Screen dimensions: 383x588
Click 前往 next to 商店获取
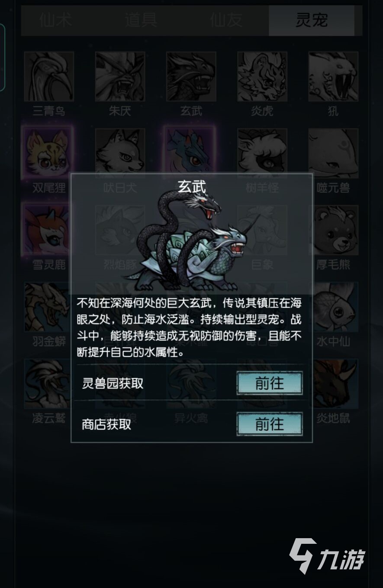(x=270, y=424)
